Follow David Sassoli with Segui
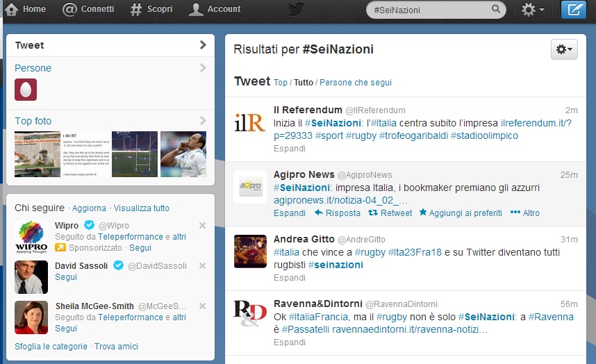The image size is (596, 364). [66, 277]
